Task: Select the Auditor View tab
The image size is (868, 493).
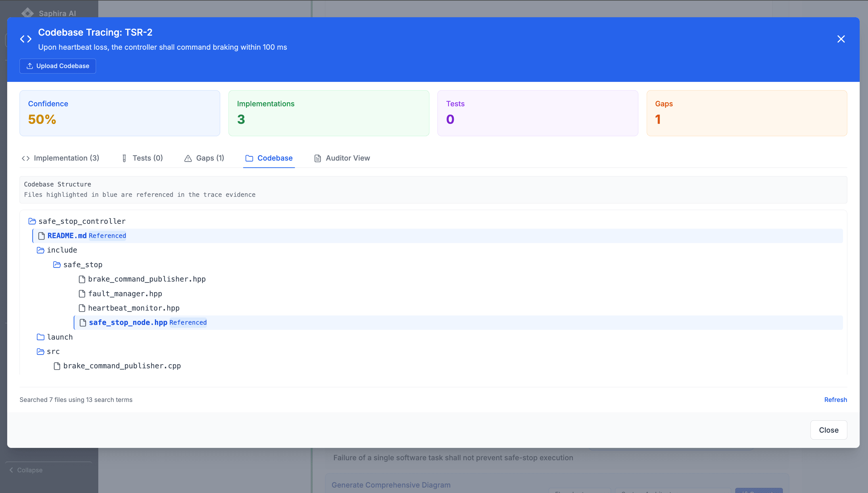Action: tap(342, 158)
